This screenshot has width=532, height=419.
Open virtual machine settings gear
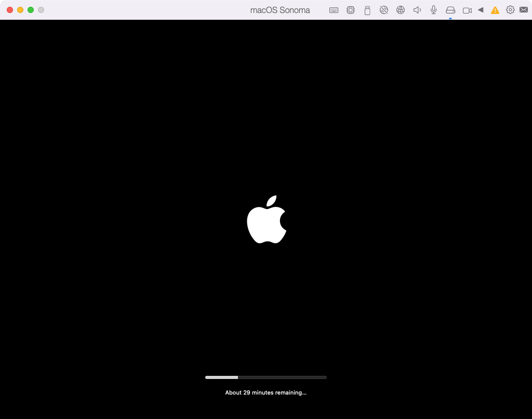point(510,10)
